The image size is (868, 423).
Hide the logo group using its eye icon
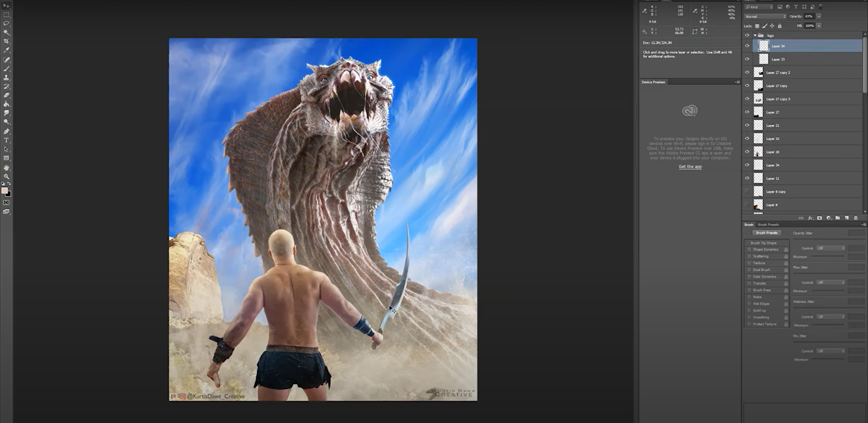747,35
